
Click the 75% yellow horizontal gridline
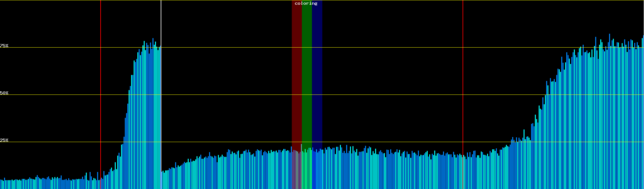coord(377,48)
